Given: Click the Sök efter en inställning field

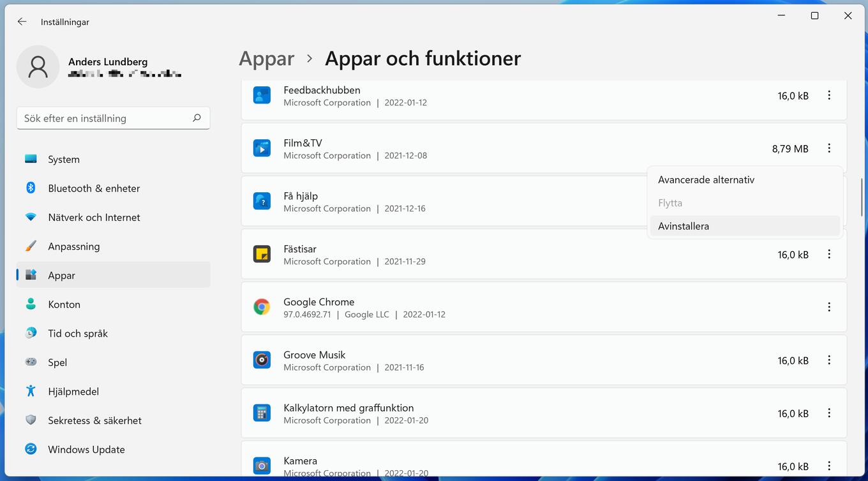Looking at the screenshot, I should click(113, 118).
